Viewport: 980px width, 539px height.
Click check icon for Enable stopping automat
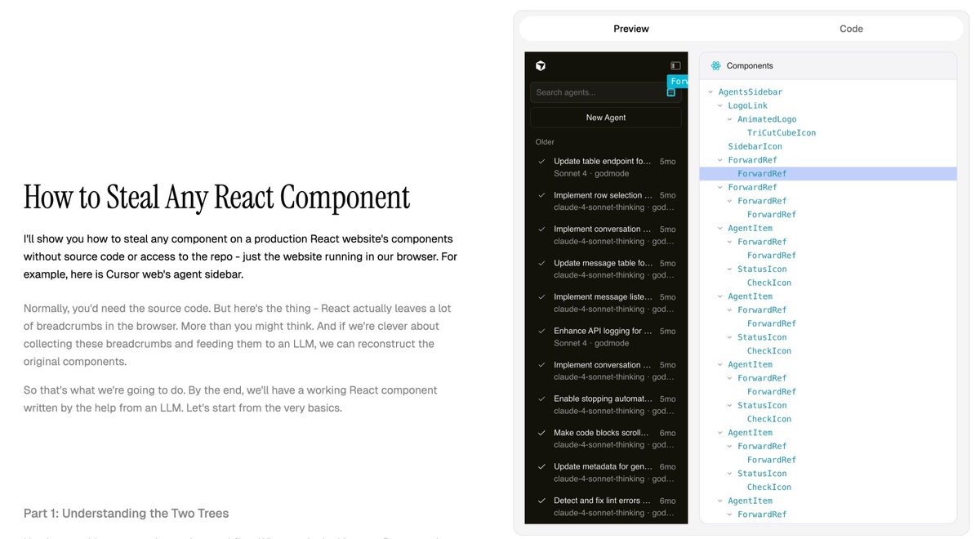tap(541, 399)
